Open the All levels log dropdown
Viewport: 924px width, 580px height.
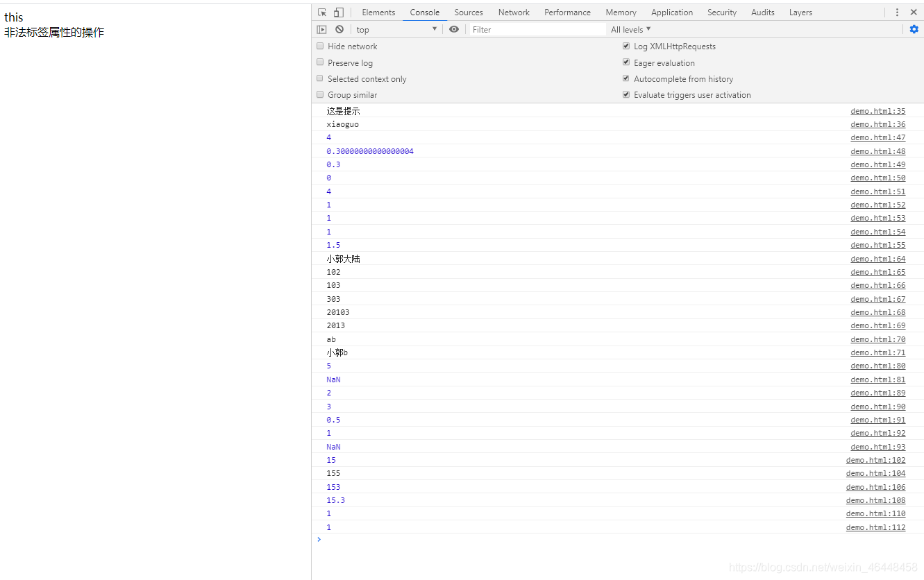[630, 29]
